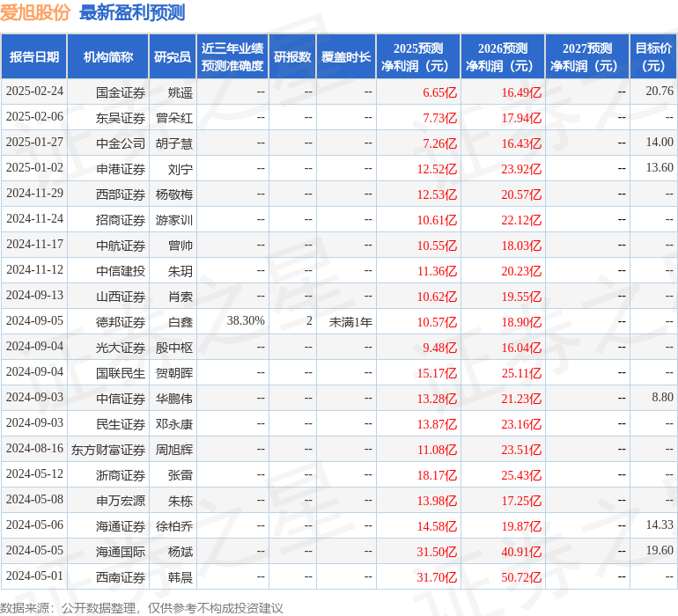Click the 23.51亿 profit value
Viewport: 678px width, 616px height.
521,450
